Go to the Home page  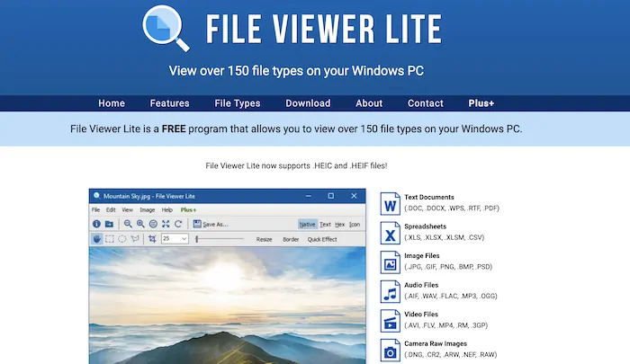112,103
